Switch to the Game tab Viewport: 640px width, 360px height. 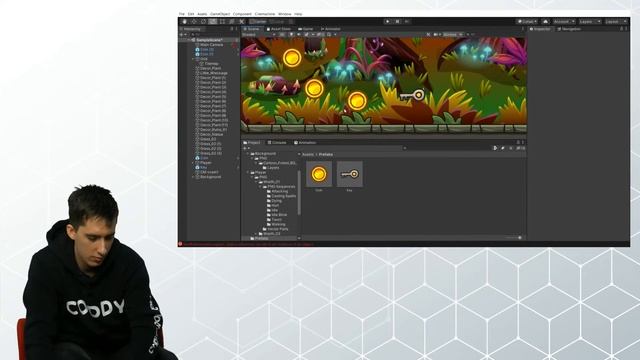[x=306, y=29]
